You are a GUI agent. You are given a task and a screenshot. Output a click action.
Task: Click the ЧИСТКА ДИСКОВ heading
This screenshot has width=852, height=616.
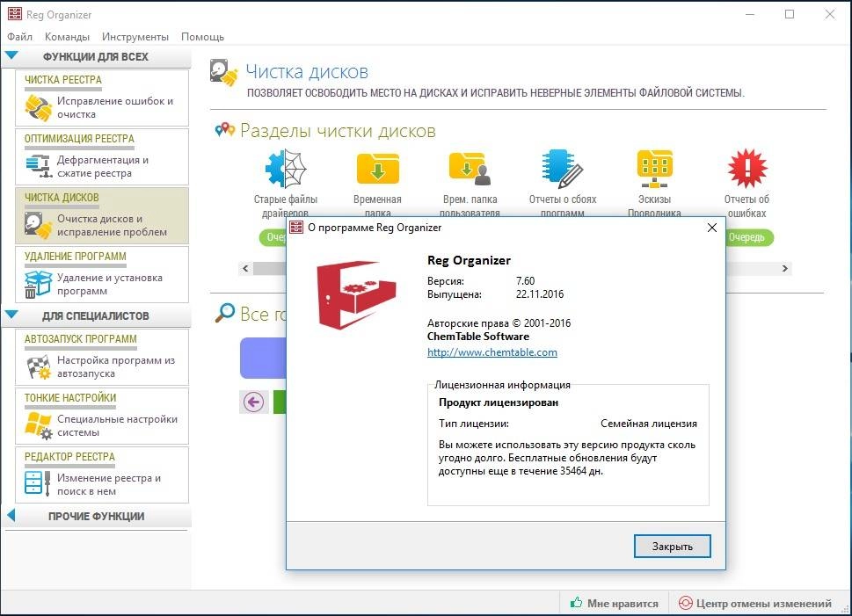pos(62,198)
